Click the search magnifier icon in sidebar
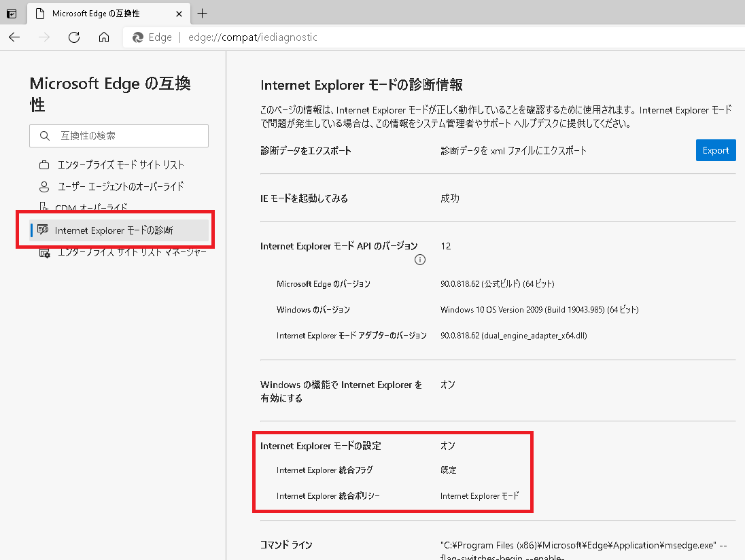This screenshot has height=560, width=745. click(x=45, y=136)
